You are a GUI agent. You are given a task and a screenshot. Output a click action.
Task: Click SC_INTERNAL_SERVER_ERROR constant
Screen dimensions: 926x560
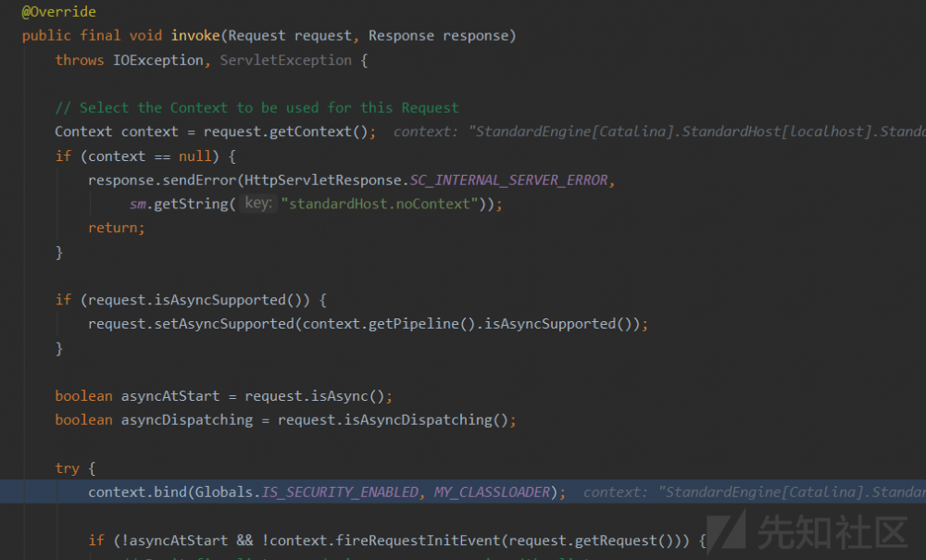[x=508, y=180]
